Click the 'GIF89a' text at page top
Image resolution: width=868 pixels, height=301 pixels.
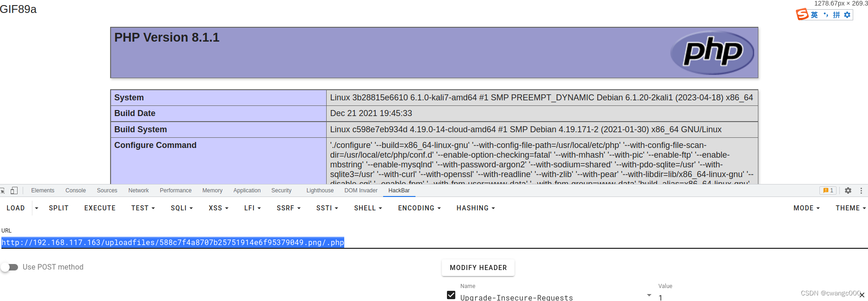(x=19, y=9)
